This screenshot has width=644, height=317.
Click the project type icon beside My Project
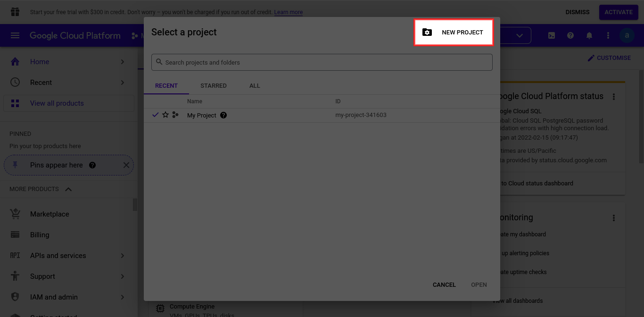pyautogui.click(x=175, y=115)
